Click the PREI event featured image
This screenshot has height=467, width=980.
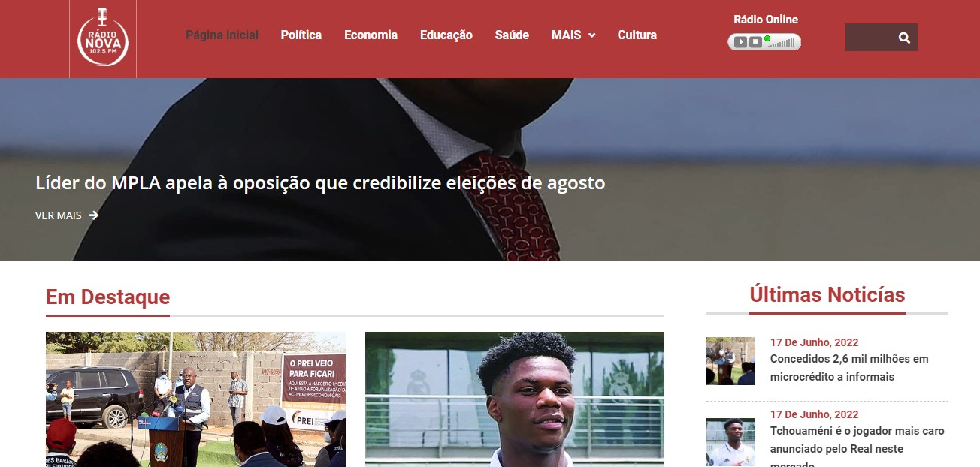pyautogui.click(x=195, y=399)
